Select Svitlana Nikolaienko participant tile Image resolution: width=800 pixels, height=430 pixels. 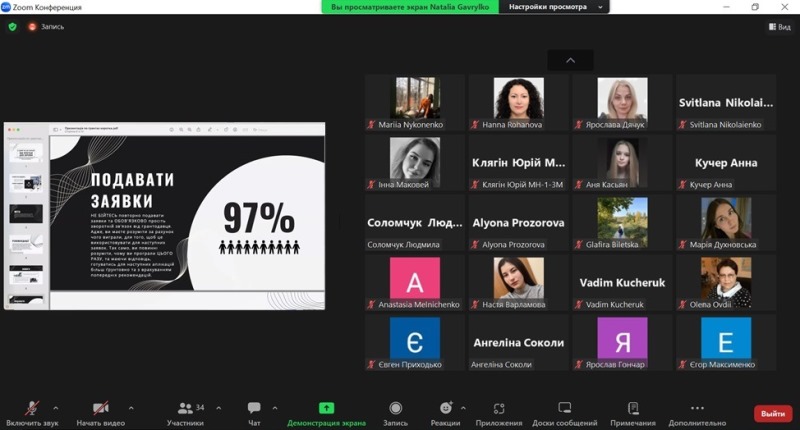pos(726,103)
